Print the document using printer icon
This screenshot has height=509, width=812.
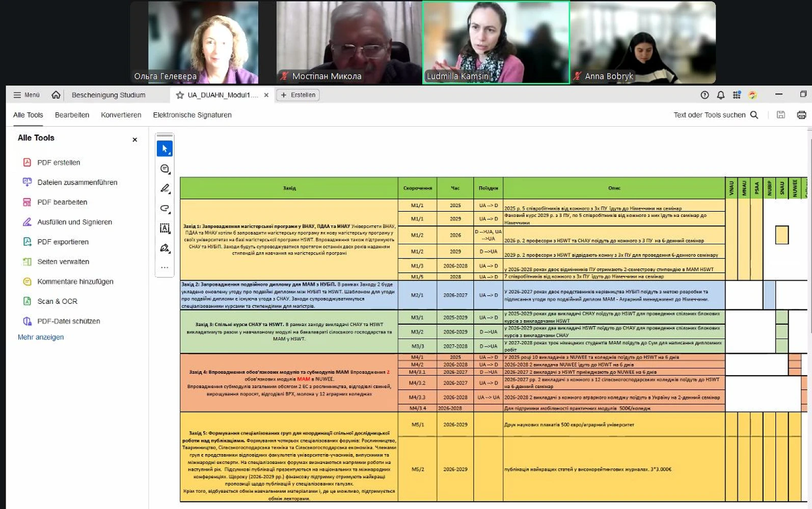click(801, 115)
